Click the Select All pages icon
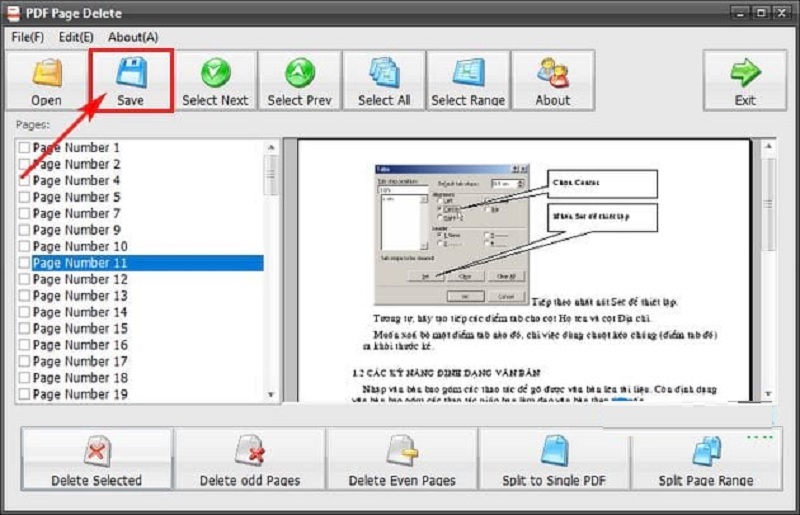The width and height of the screenshot is (800, 515). click(x=384, y=72)
